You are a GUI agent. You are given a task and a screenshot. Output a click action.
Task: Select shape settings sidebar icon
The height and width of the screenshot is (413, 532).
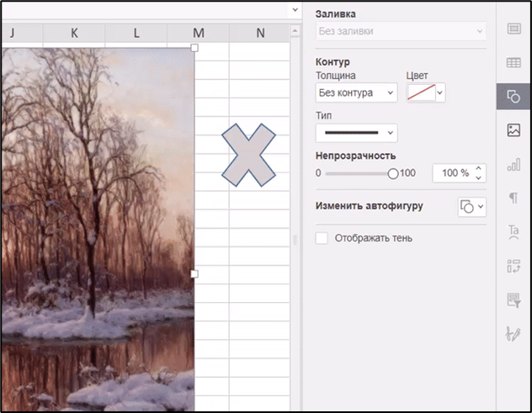[513, 96]
